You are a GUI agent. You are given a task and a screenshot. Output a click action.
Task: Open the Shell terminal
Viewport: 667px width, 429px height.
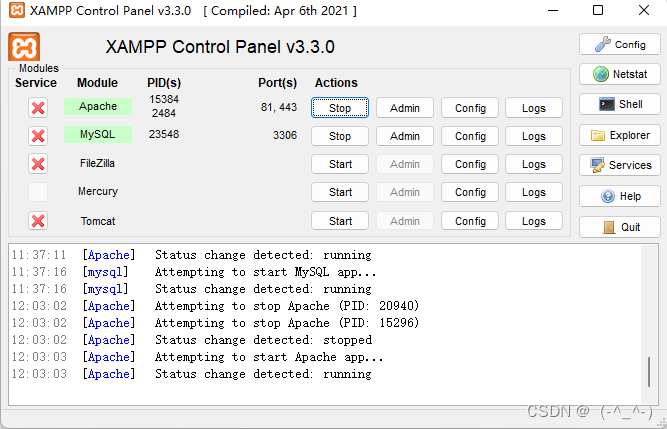pos(620,104)
